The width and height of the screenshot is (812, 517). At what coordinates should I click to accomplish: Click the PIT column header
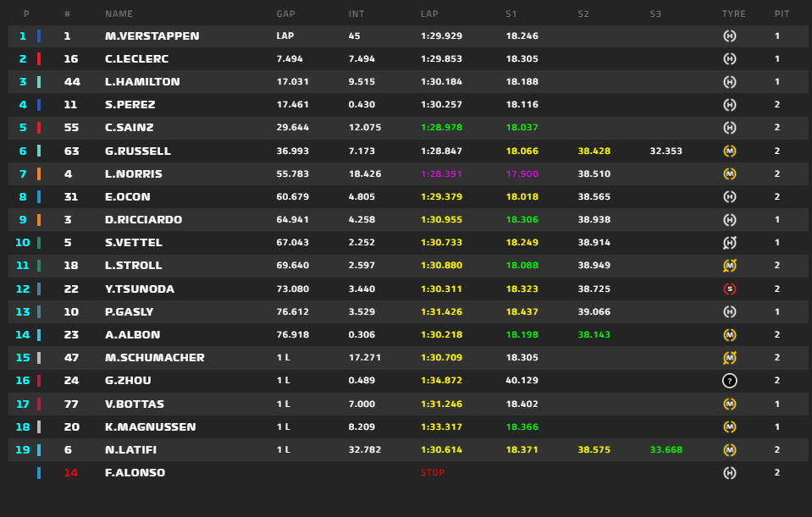coord(781,14)
